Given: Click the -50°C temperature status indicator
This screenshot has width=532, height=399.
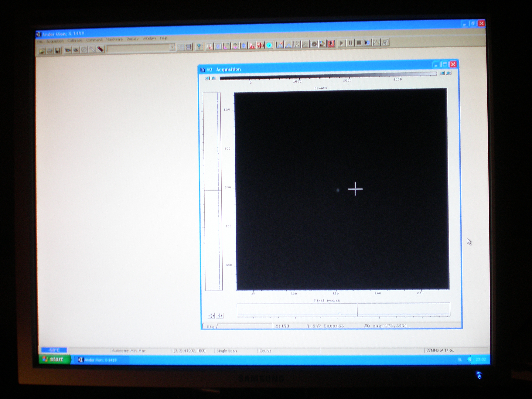Looking at the screenshot, I should 54,350.
